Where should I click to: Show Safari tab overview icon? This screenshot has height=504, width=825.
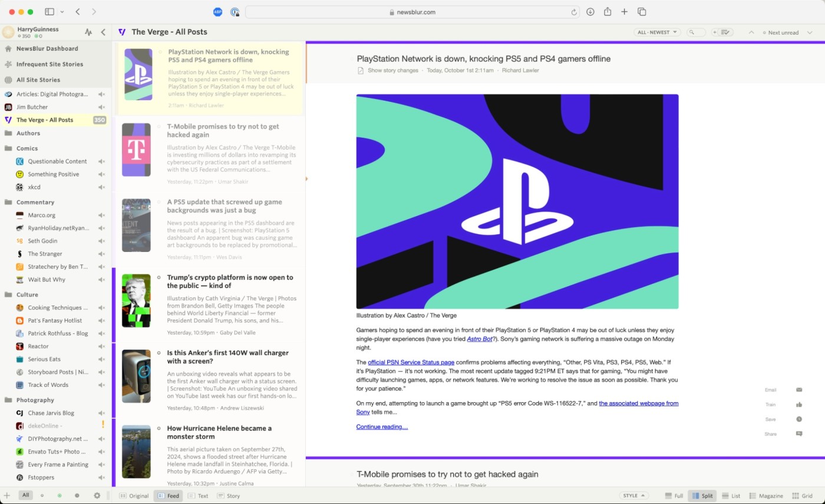click(x=642, y=12)
